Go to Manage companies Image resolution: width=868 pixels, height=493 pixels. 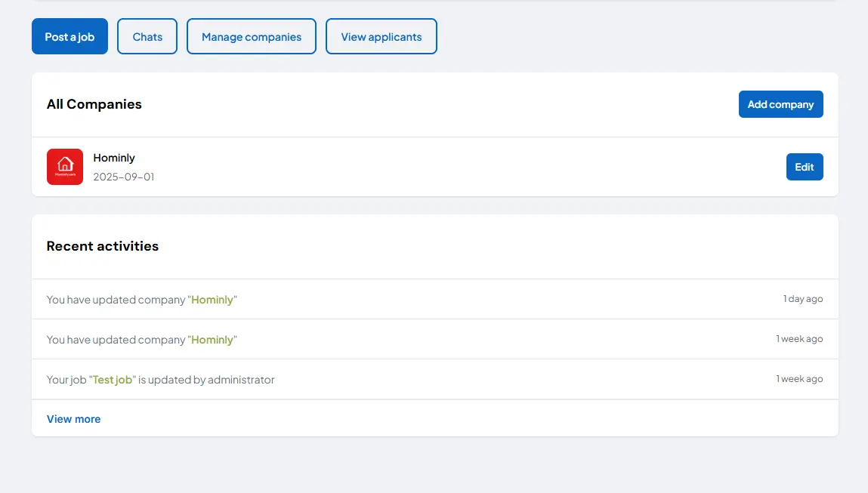point(252,36)
